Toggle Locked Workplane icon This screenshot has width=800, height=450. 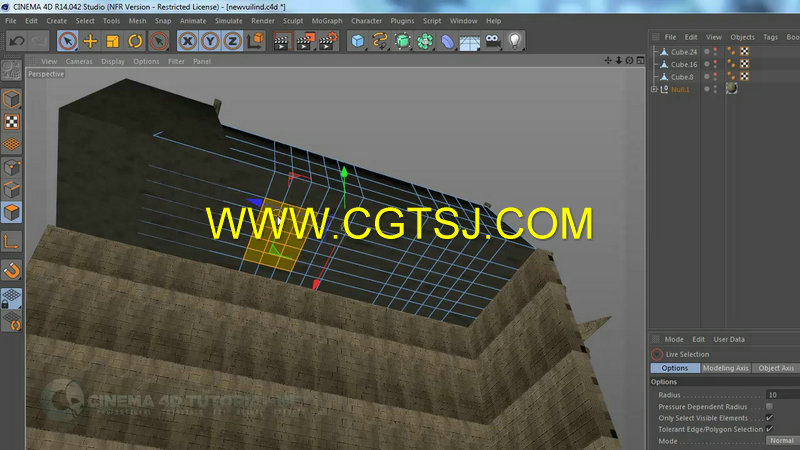[x=11, y=298]
